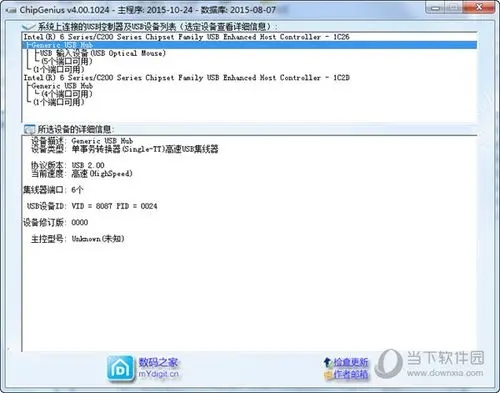Select the USB Optical Mouse device
This screenshot has width=500, height=393.
(103, 53)
